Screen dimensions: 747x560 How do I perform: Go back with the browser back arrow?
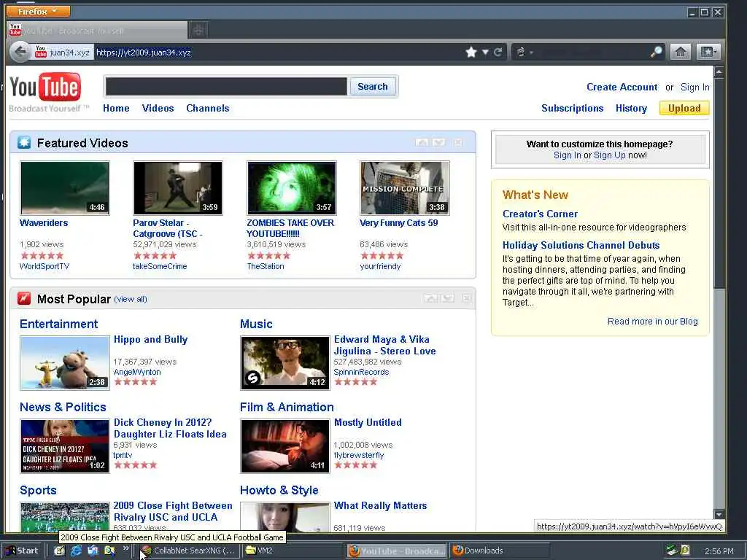(x=20, y=52)
